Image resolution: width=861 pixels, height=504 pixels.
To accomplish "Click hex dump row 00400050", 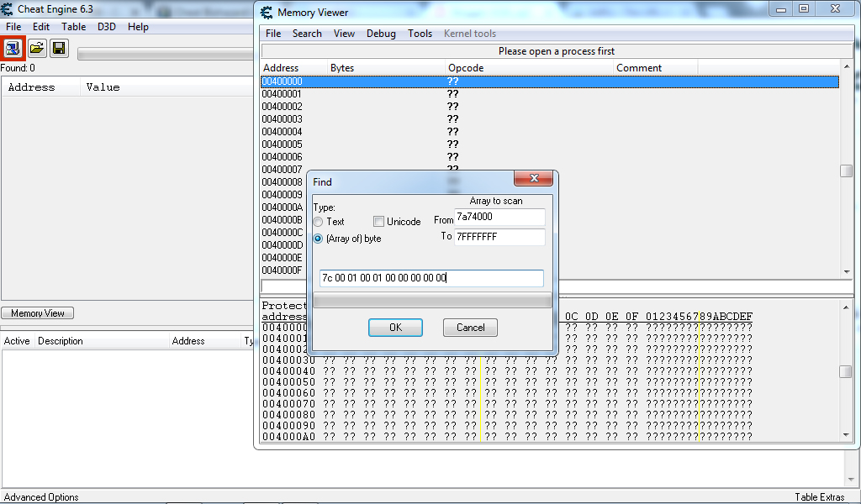I will (x=507, y=382).
